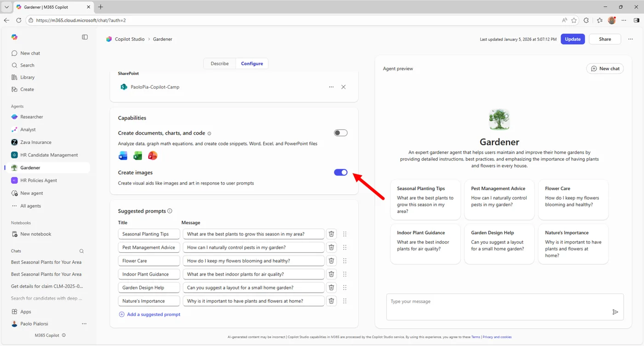This screenshot has width=644, height=346.
Task: Delete the Indoor Plant Guidance prompt
Action: pyautogui.click(x=331, y=274)
